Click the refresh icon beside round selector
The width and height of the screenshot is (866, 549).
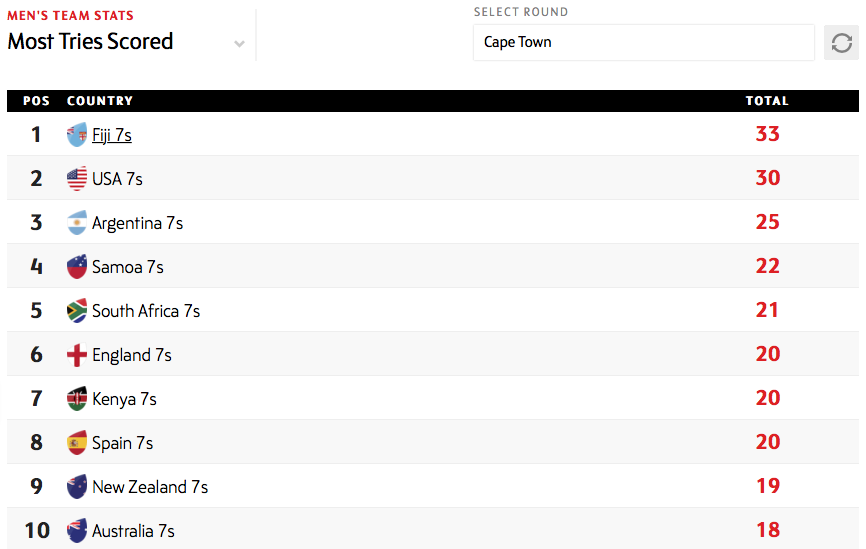coord(841,43)
